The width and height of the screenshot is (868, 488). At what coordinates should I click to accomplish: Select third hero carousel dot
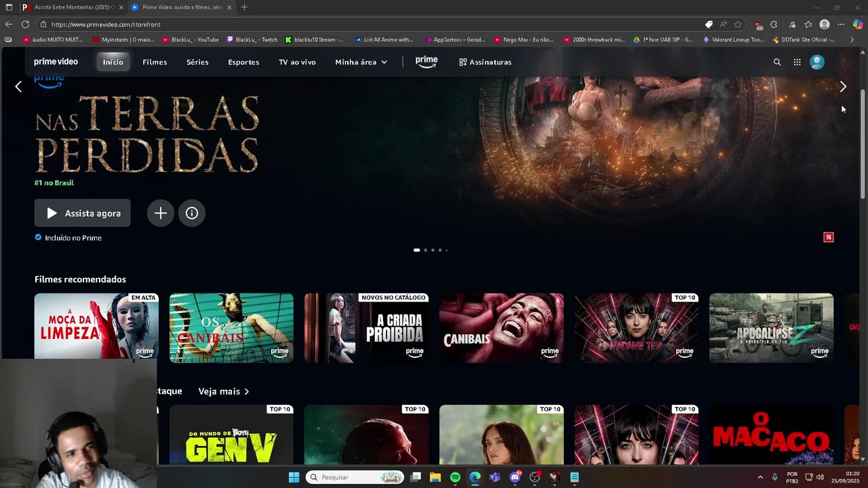(433, 250)
